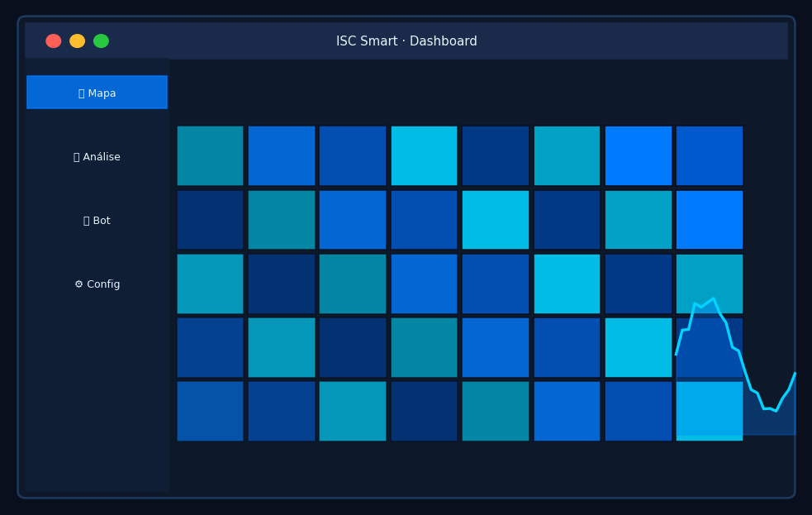812x515 pixels.
Task: Click the chart icon next to Análise
Action: [76, 156]
